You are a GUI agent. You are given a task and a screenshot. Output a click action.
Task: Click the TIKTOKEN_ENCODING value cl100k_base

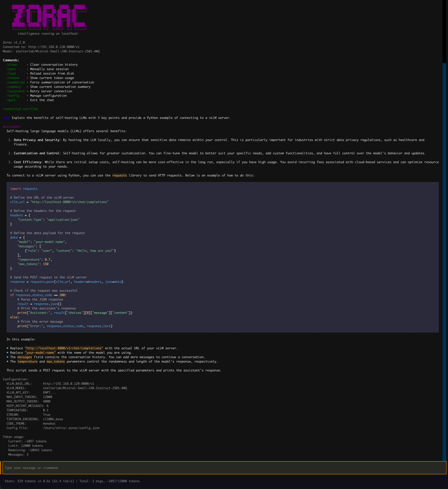[53, 419]
